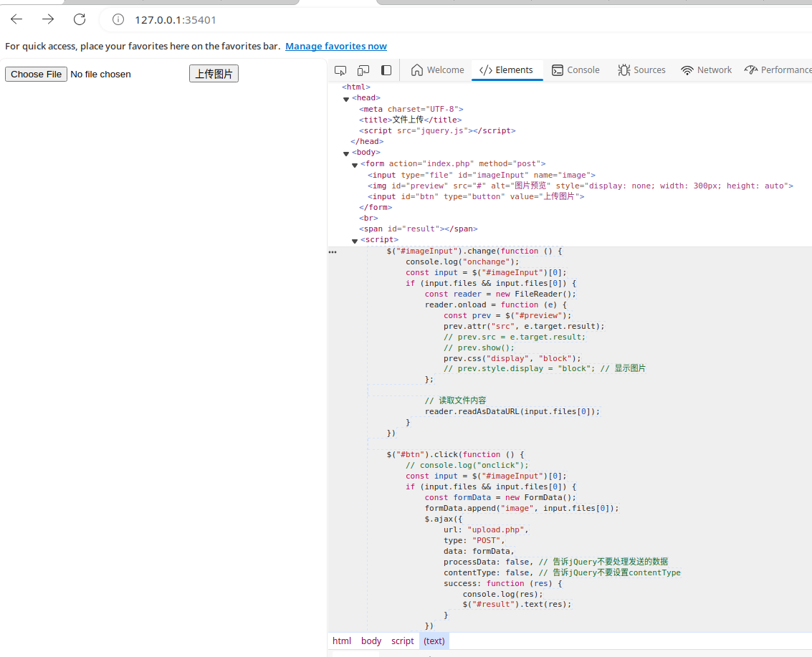Activate the inspect element picker tool

pyautogui.click(x=340, y=70)
